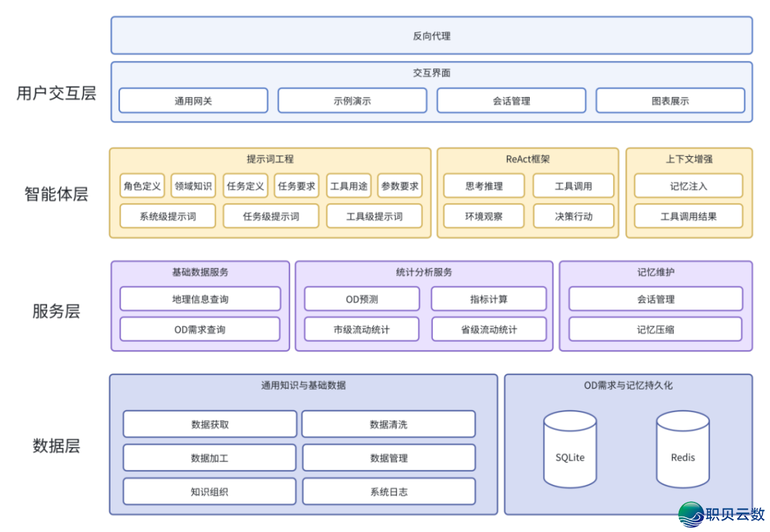
Task: Click the 省级流动统计 box
Action: (488, 329)
